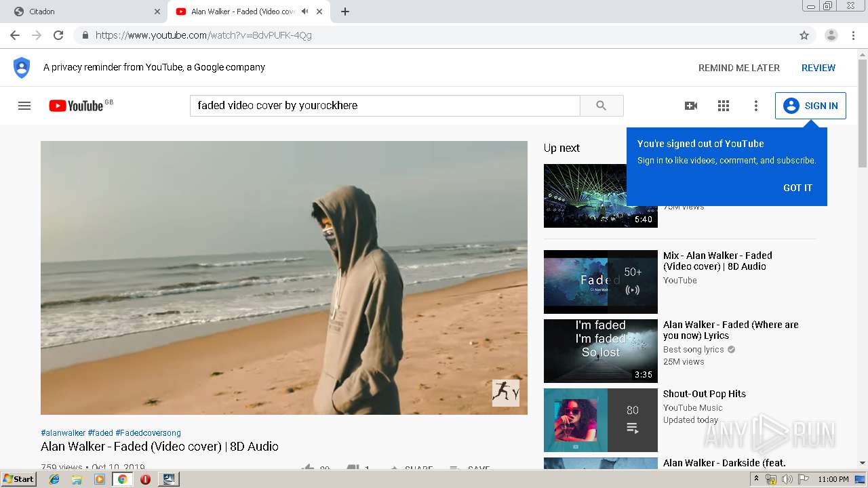This screenshot has width=868, height=488.
Task: Bookmark this page with the star
Action: [804, 35]
